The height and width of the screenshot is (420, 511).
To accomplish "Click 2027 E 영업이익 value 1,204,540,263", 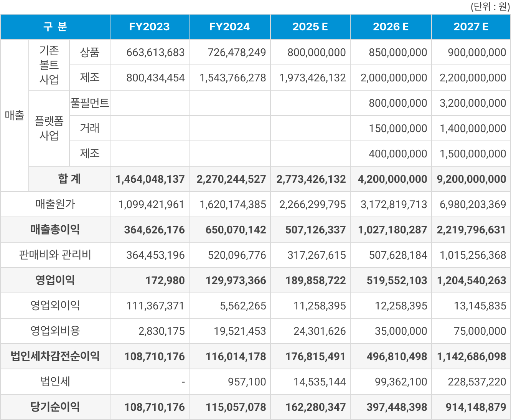I will coord(471,281).
